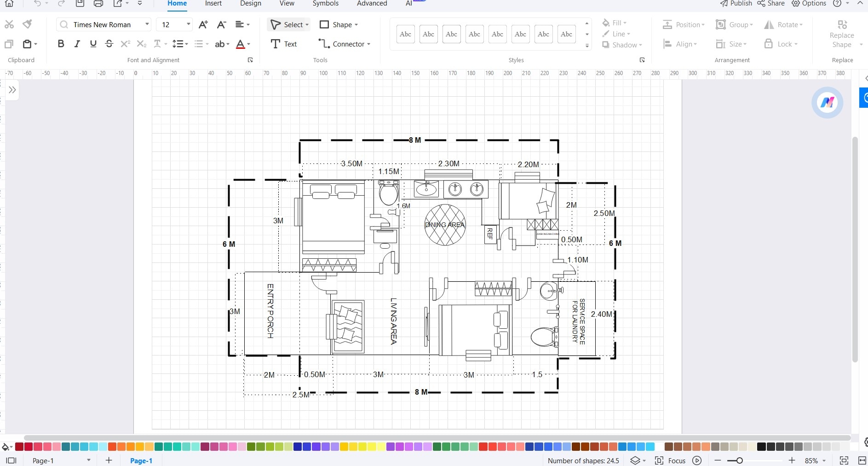Switch to the Insert tab

(213, 4)
